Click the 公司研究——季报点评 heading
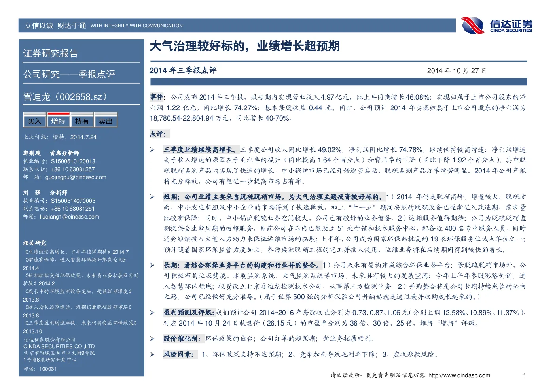Image resolution: width=555 pixels, height=392 pixels. click(x=69, y=74)
